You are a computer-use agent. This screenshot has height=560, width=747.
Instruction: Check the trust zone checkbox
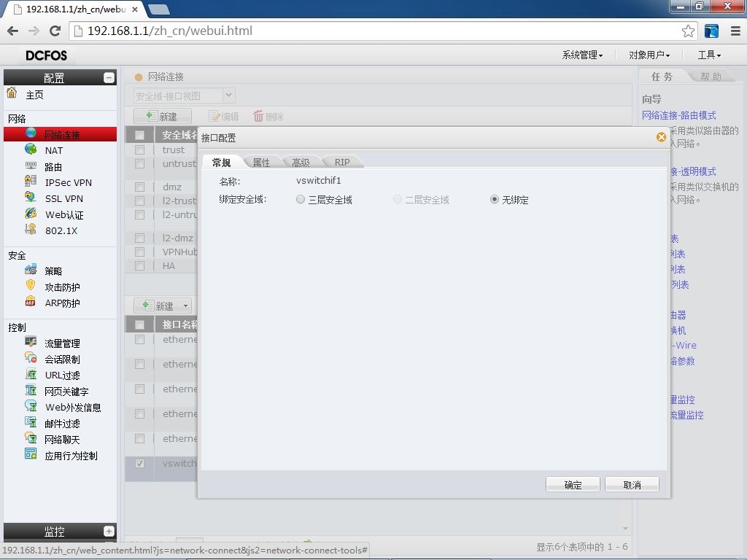pos(139,150)
